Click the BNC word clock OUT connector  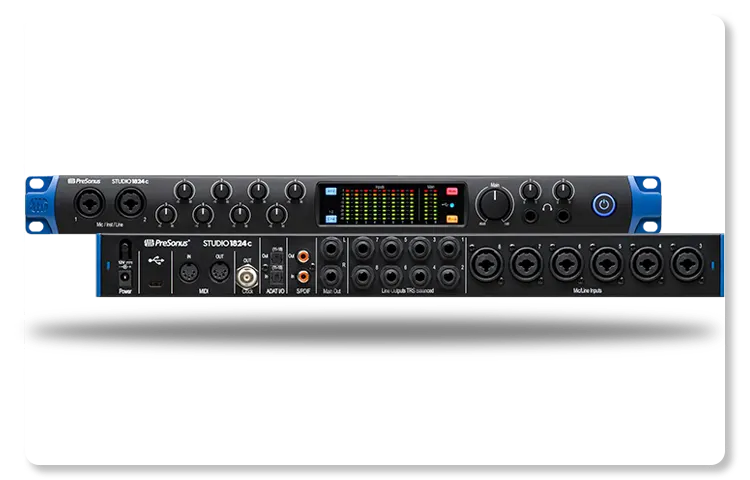247,276
